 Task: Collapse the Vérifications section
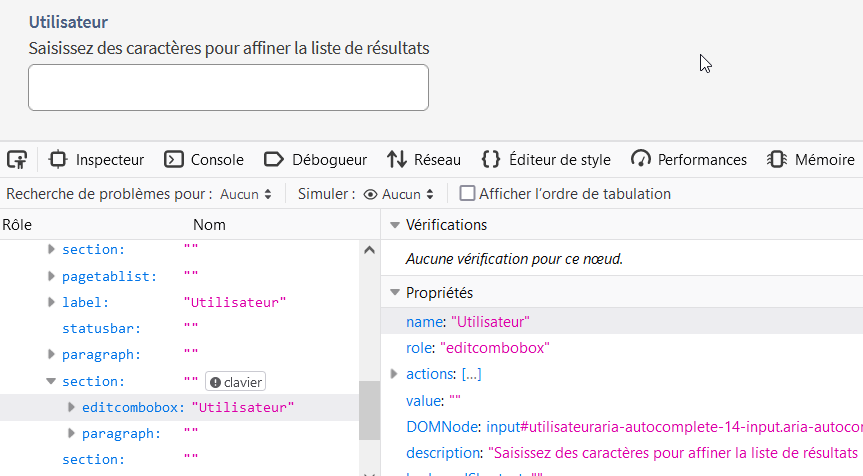[x=395, y=225]
